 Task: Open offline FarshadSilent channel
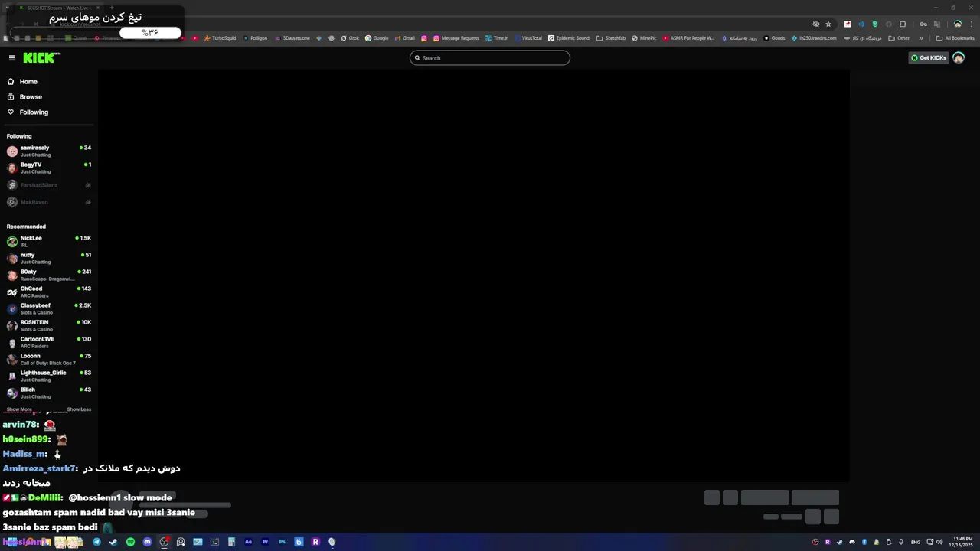[47, 185]
